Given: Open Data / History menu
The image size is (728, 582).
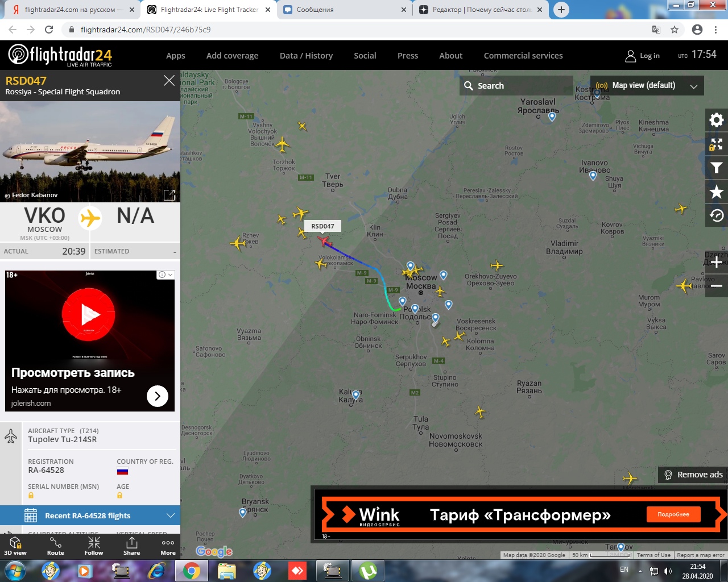Looking at the screenshot, I should [306, 56].
